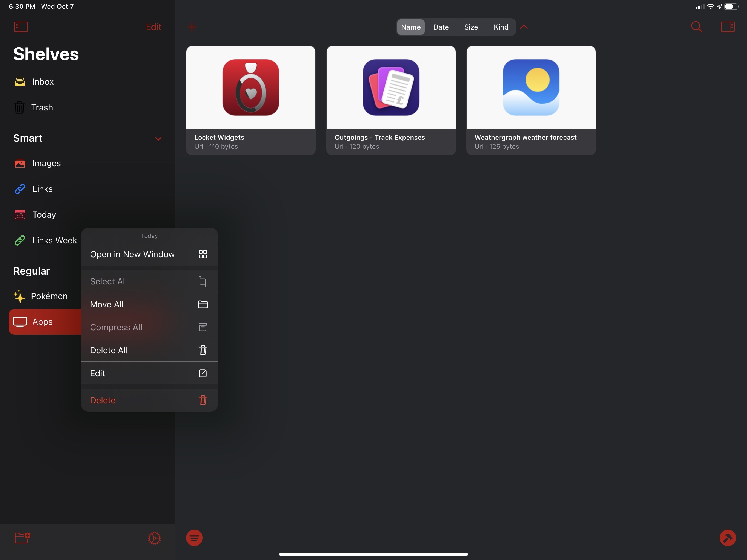This screenshot has height=560, width=747.
Task: Choose Delete All in context menu
Action: tap(149, 350)
